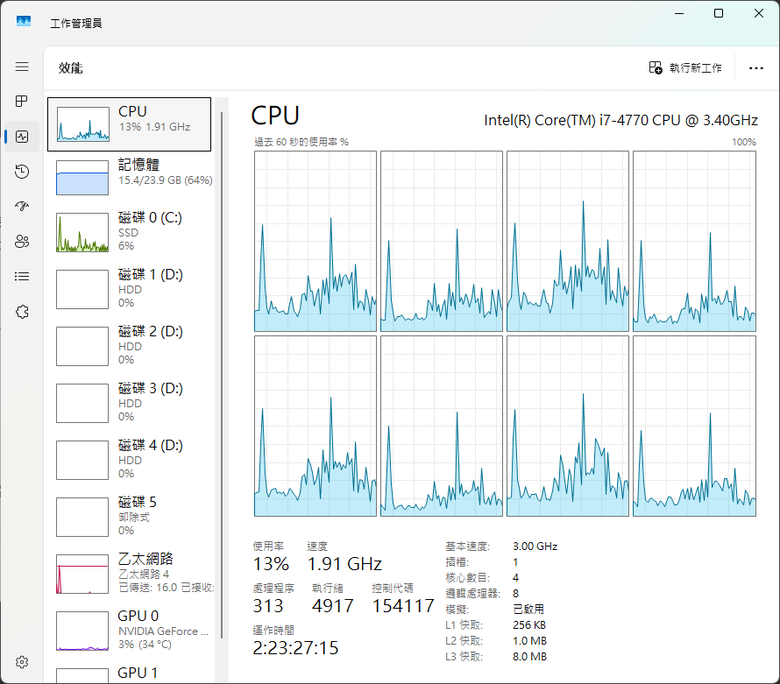Click the 256 KB L1 cache value

tap(529, 625)
